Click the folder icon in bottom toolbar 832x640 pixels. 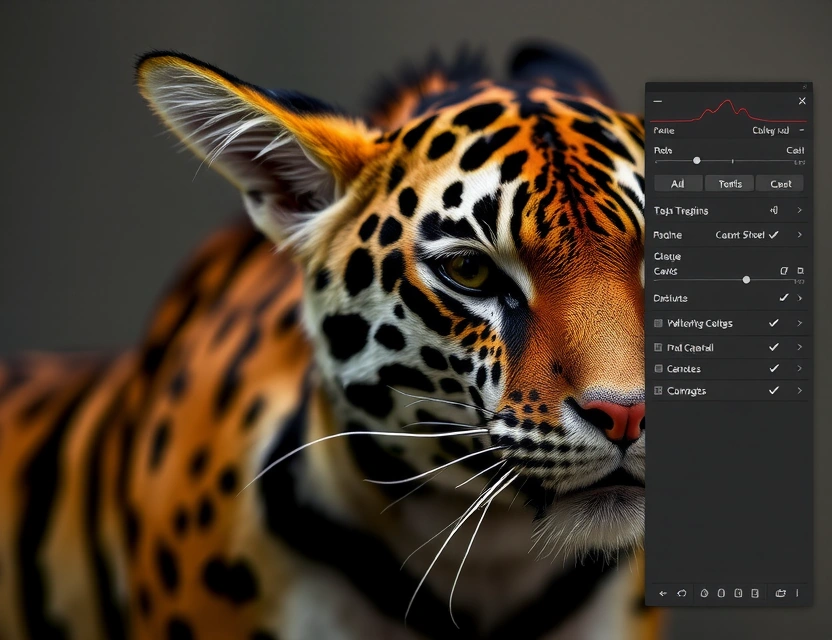point(780,593)
